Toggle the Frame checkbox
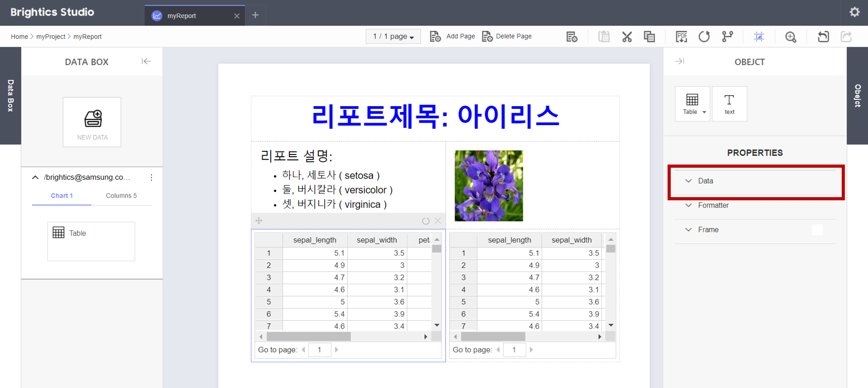 [x=817, y=230]
